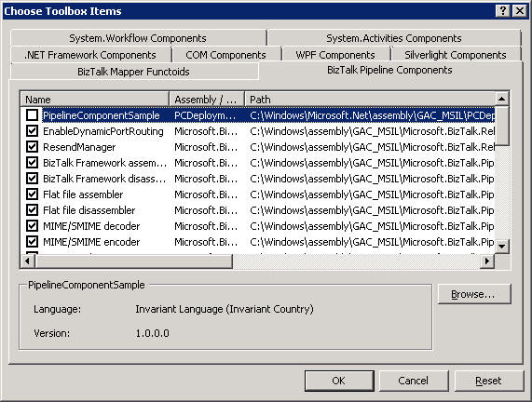Select the EnableDynamicPortRouting row name
Screen dimensions: 532x402
tap(103, 131)
